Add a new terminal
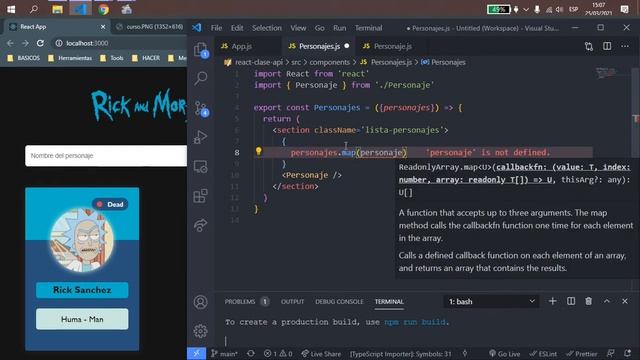The height and width of the screenshot is (360, 640). [552, 301]
